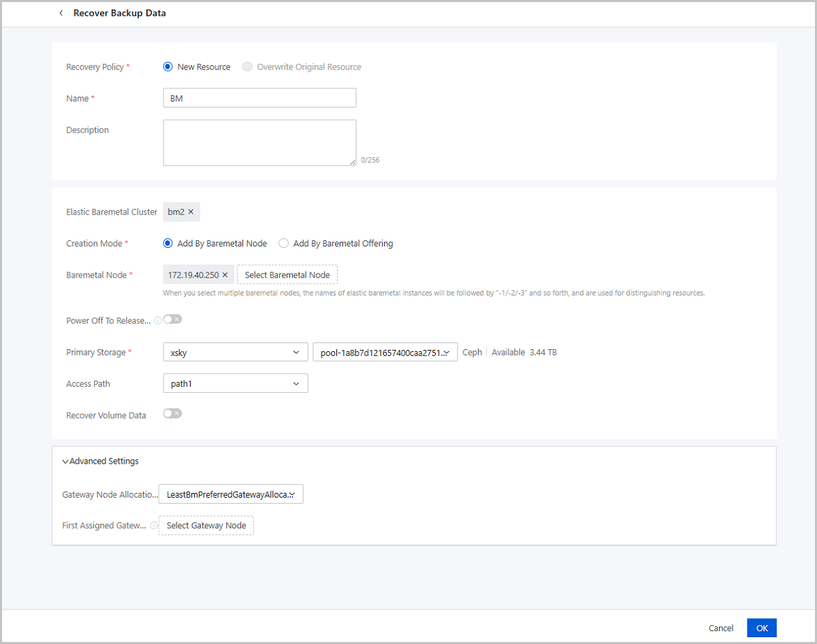Open the xsky primary storage dropdown
The image size is (817, 644).
point(236,352)
